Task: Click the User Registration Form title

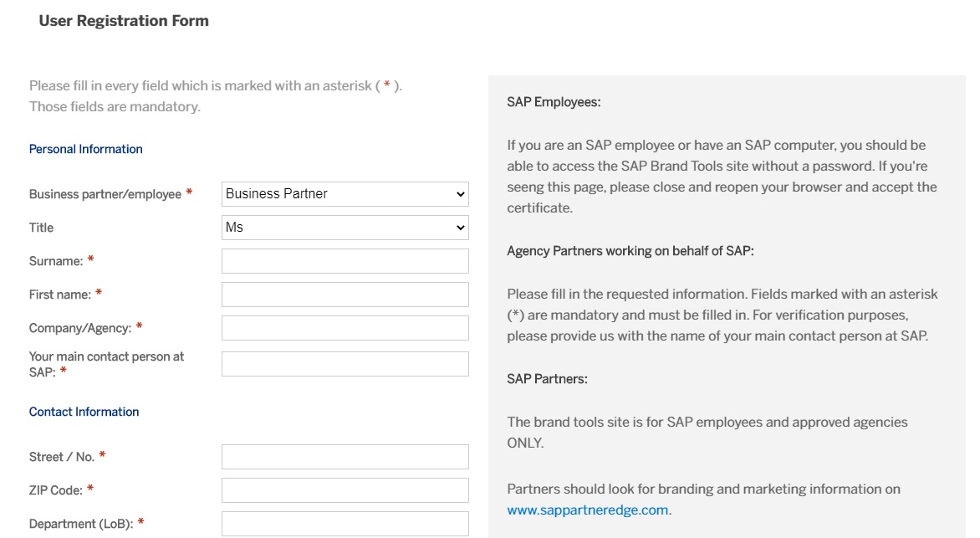Action: [124, 21]
